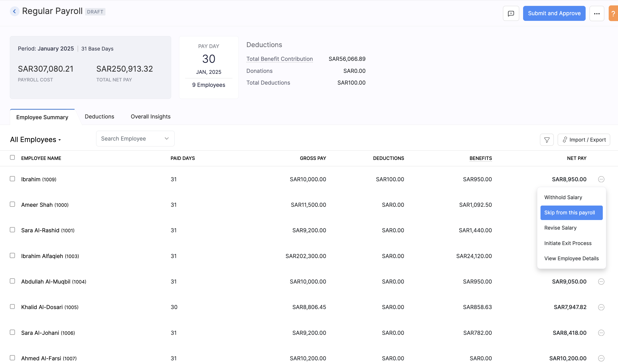Check the select-all checkbox in table header
Image resolution: width=618 pixels, height=364 pixels.
(x=13, y=158)
